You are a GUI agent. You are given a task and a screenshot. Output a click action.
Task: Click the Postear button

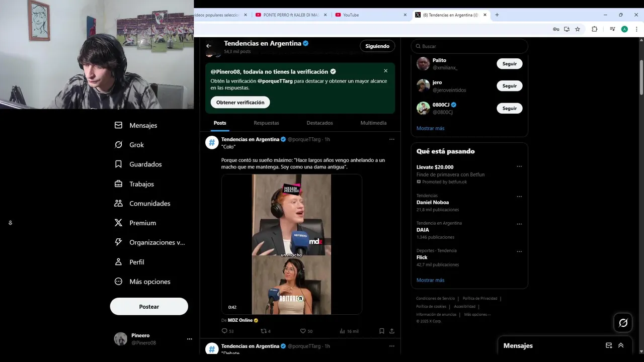point(149,307)
